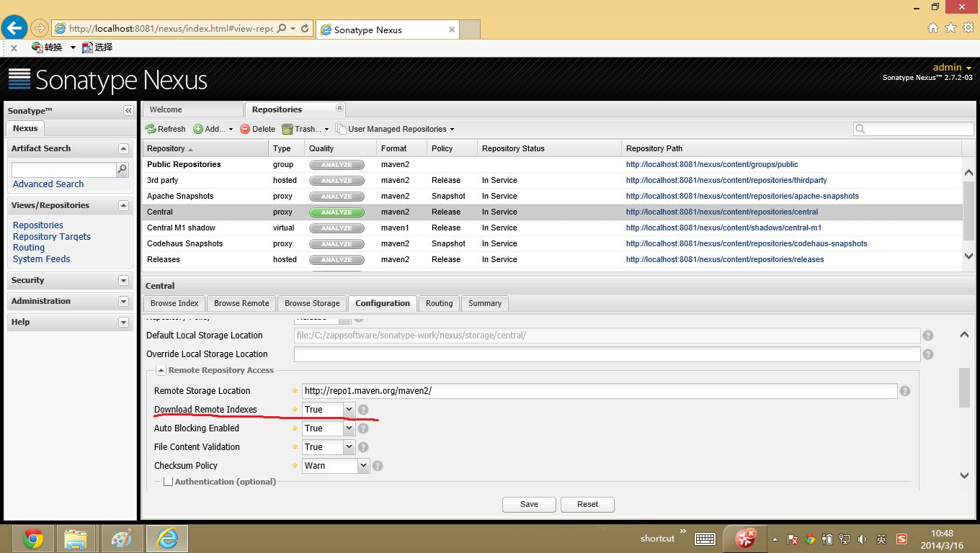Click the Override Local Storage Location field
The height and width of the screenshot is (553, 980).
[607, 354]
